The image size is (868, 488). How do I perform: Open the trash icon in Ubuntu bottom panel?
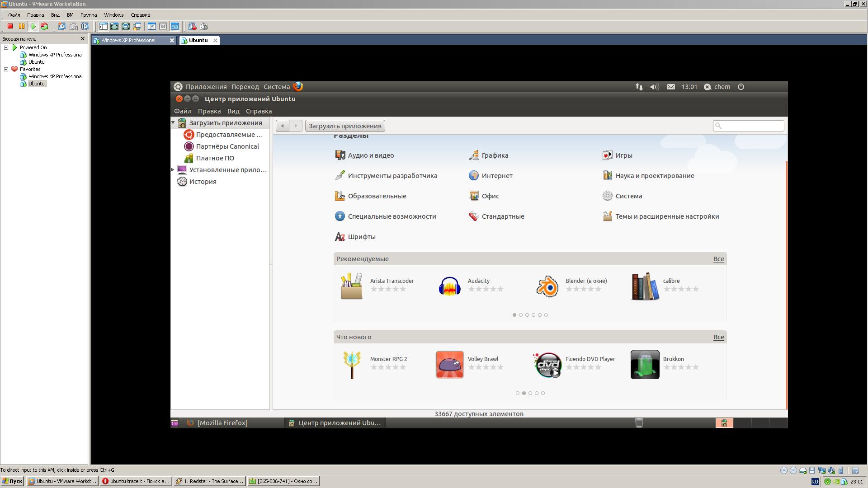point(639,422)
